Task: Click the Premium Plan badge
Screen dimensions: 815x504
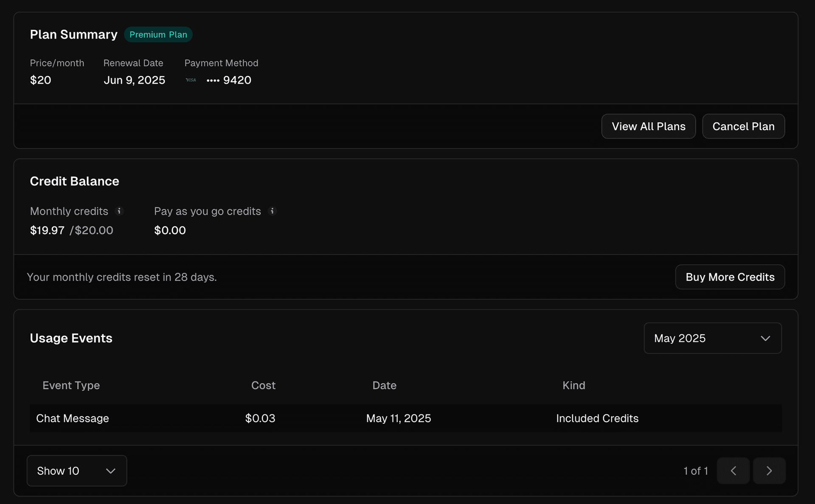Action: 158,34
